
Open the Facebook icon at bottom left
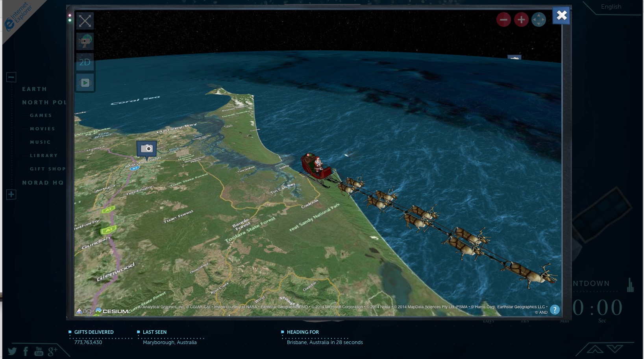[x=25, y=350]
